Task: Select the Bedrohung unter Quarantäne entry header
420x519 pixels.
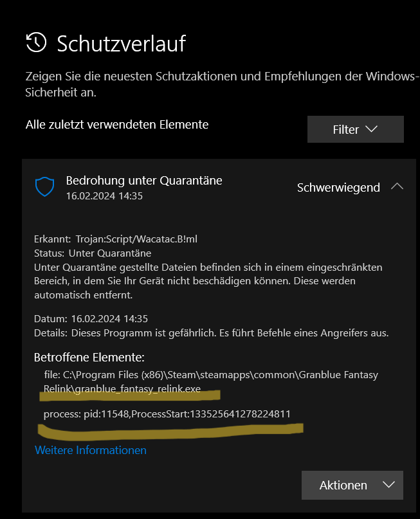Action: click(x=143, y=181)
